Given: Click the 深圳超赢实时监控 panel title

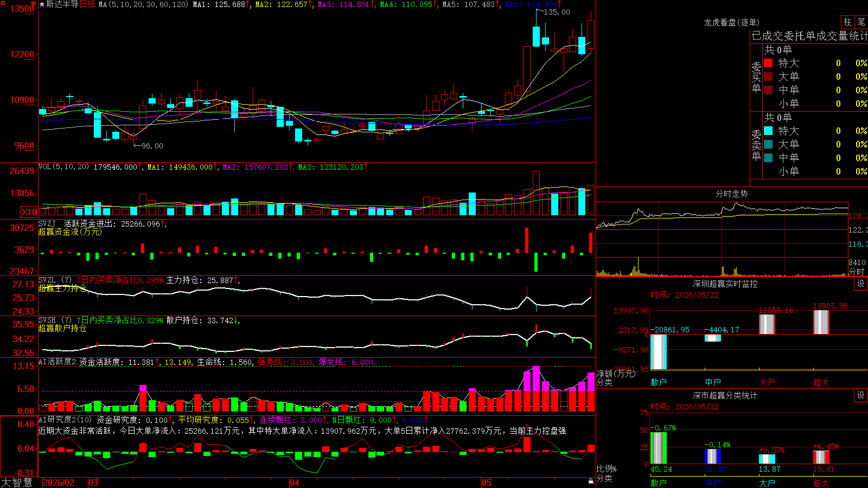Looking at the screenshot, I should 725,284.
